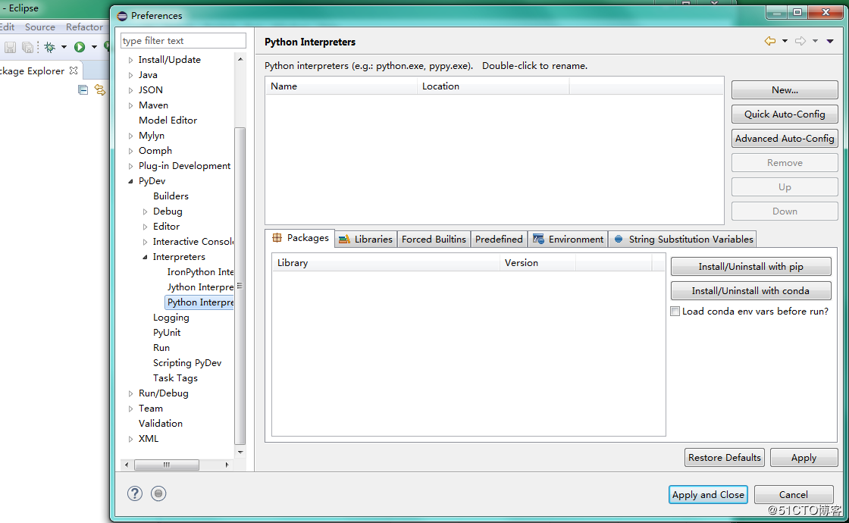Switch to the Libraries tab
This screenshot has width=849, height=523.
click(366, 239)
